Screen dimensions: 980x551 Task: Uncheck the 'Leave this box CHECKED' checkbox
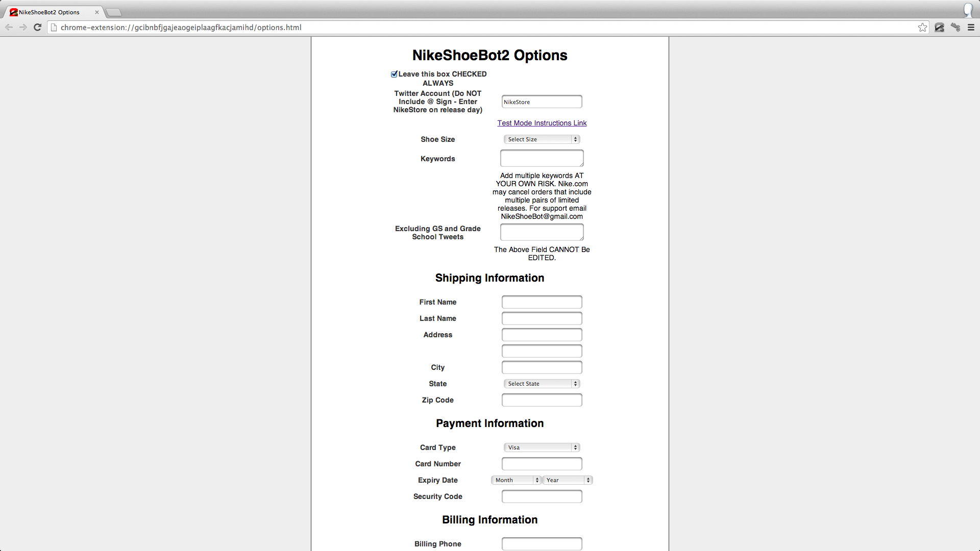394,74
